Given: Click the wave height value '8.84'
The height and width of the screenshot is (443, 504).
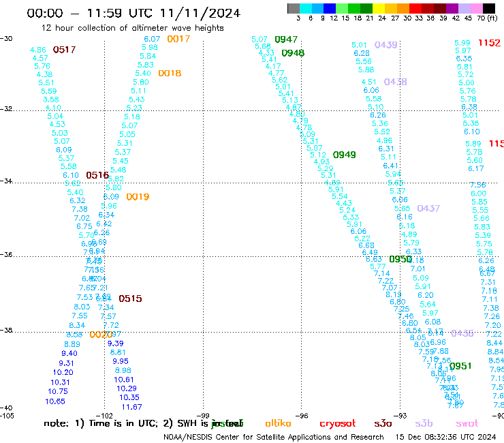Looking at the screenshot, I should pos(495,352).
